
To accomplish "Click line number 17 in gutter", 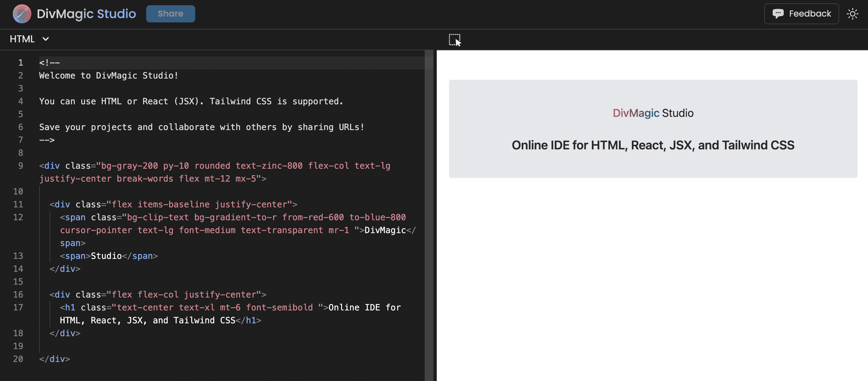I will coord(18,307).
